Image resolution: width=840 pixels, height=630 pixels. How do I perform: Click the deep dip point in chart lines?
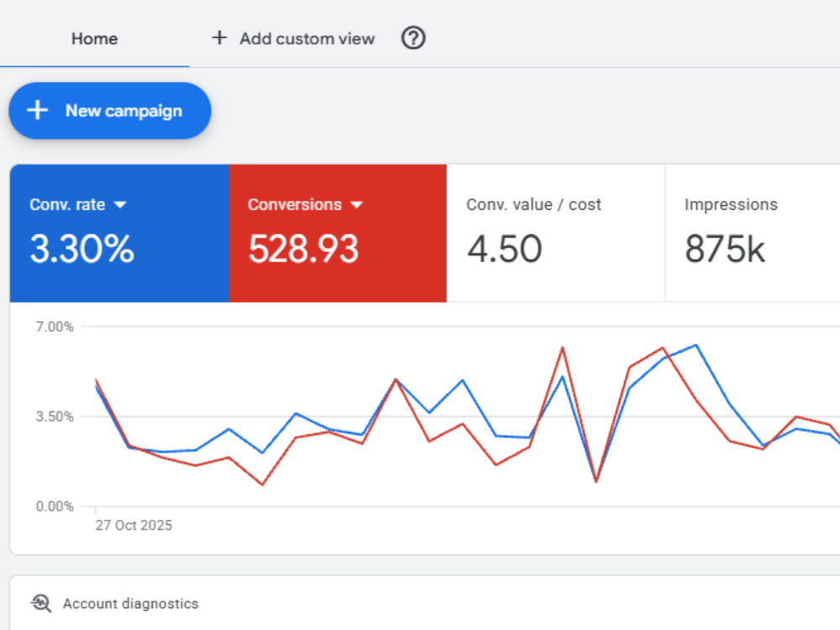click(596, 480)
